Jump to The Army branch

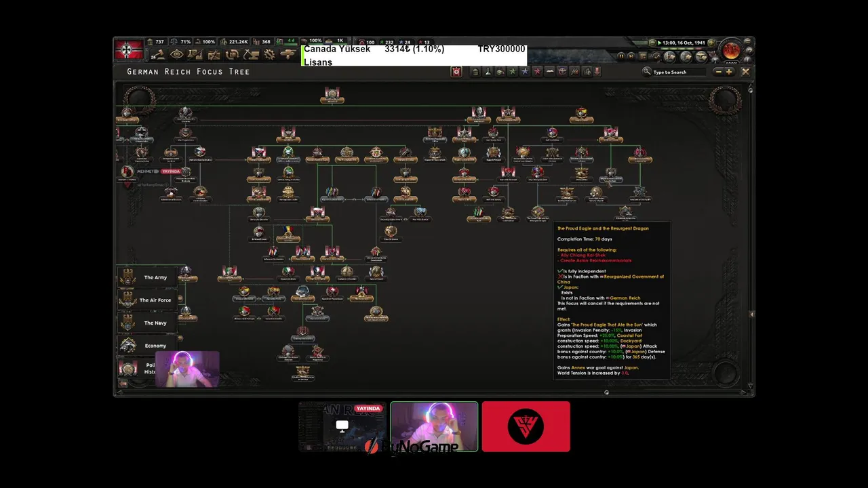pyautogui.click(x=148, y=277)
